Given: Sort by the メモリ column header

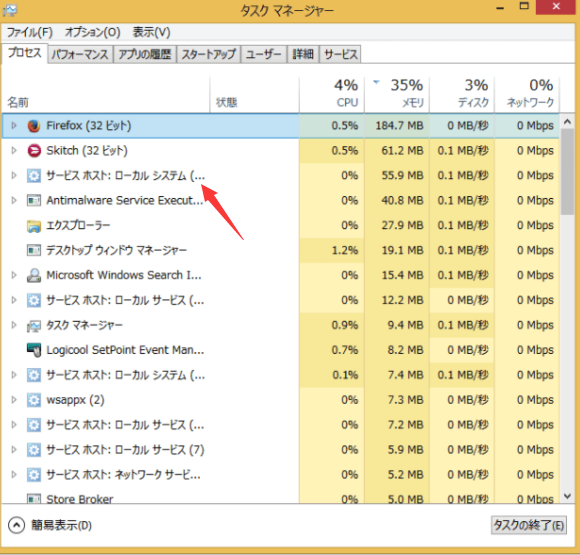Looking at the screenshot, I should 397,95.
